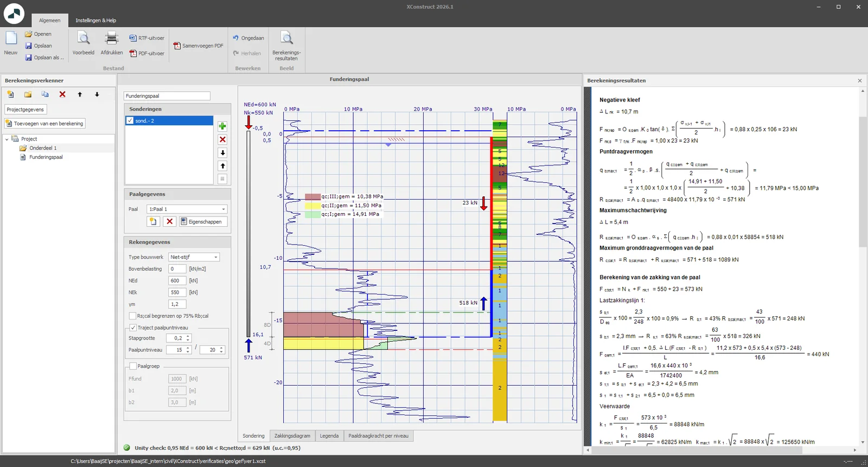The height and width of the screenshot is (467, 868).
Task: Click the red delete cross in Berekeningsverkenner toolbar
Action: point(62,94)
